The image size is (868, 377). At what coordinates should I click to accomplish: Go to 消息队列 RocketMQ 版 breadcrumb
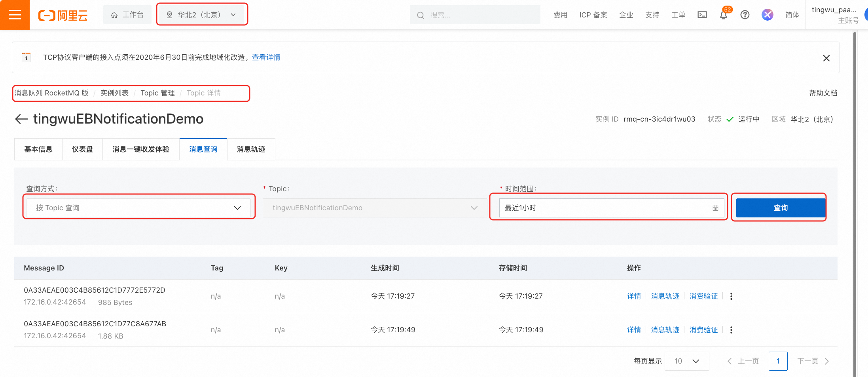tap(51, 93)
